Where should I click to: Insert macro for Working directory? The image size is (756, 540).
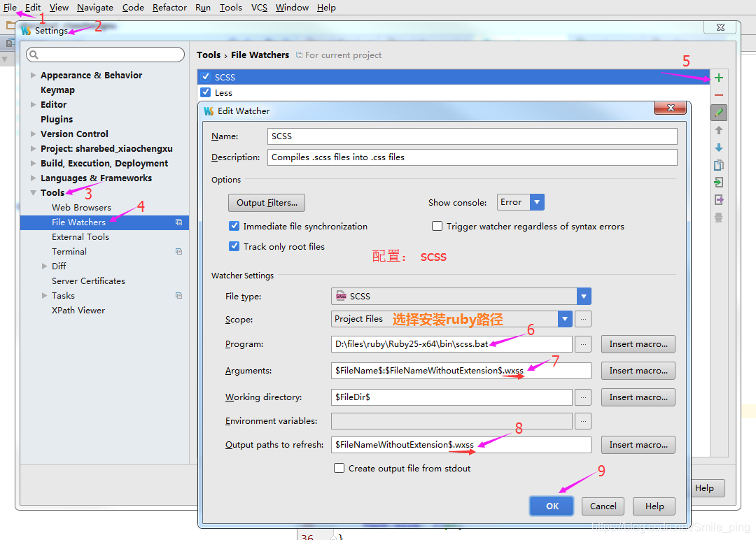coord(638,397)
